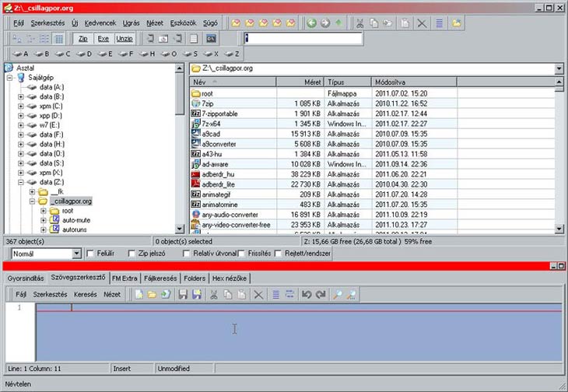568x392 pixels.
Task: Undo last edit in text editor
Action: click(307, 294)
